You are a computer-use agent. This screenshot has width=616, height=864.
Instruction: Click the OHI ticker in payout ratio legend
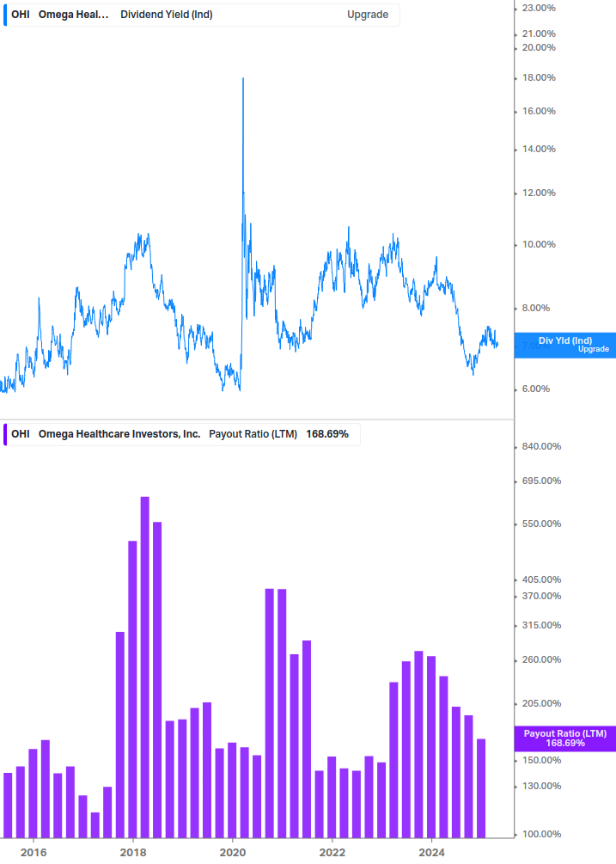[x=21, y=434]
